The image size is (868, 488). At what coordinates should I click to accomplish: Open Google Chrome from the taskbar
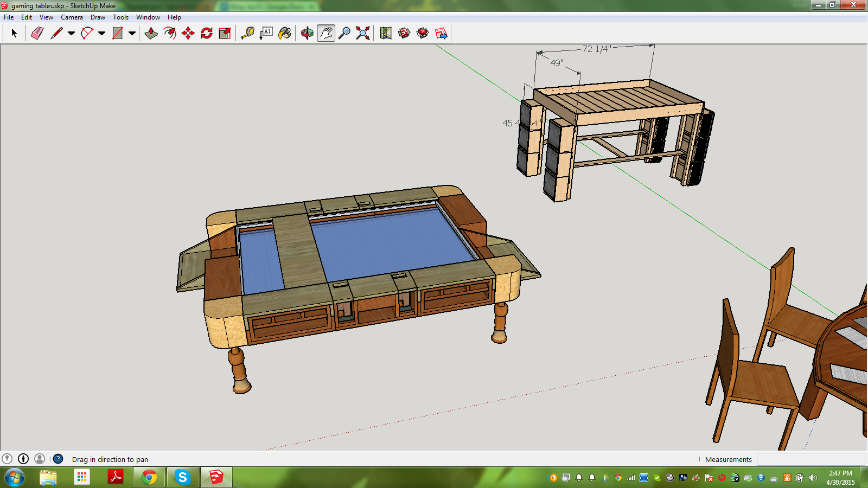[149, 477]
